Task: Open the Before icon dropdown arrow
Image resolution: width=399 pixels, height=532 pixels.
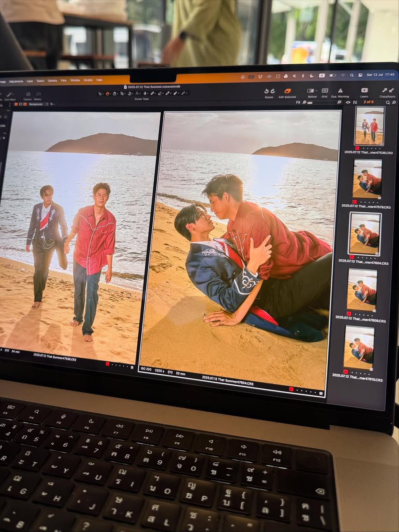Action: [316, 90]
